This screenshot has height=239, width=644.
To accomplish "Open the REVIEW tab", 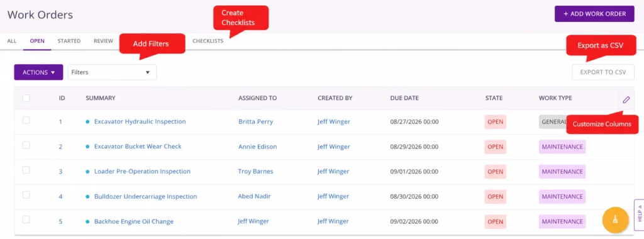I will [104, 41].
